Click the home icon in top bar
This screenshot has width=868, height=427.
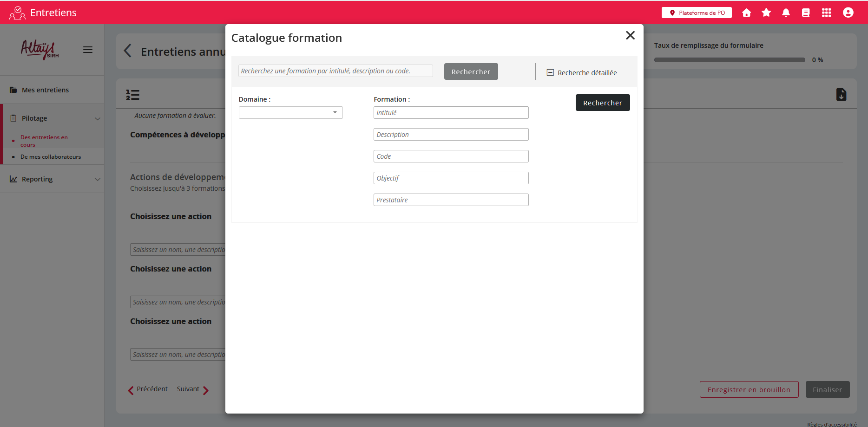(x=746, y=13)
